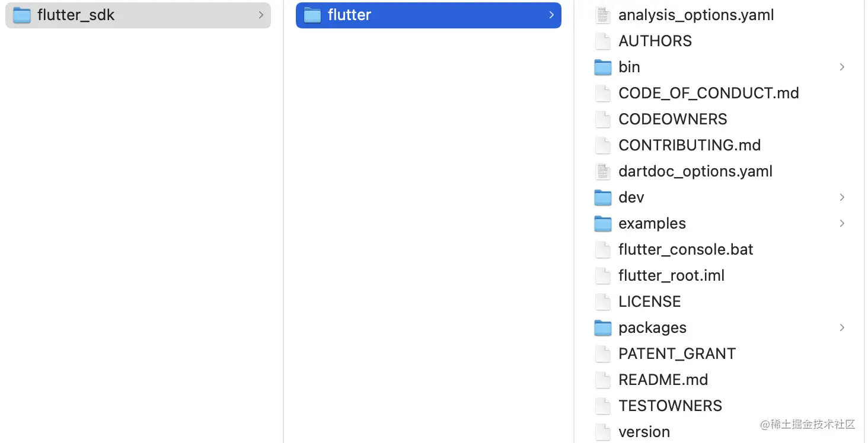Image resolution: width=868 pixels, height=443 pixels.
Task: Click the bin folder icon
Action: pos(603,68)
